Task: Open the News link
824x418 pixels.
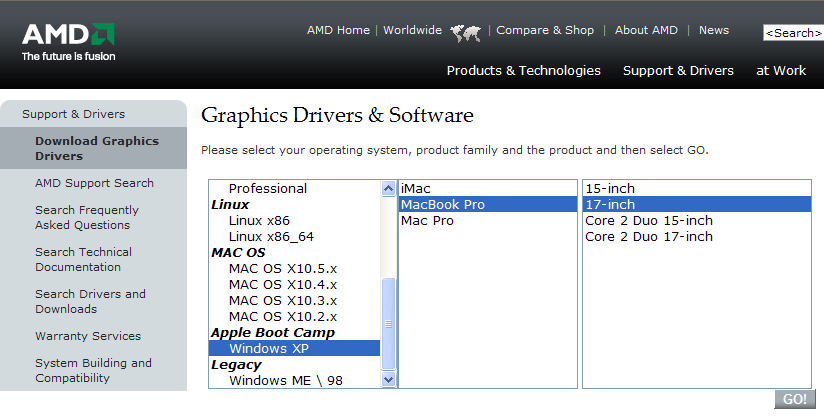Action: (714, 30)
